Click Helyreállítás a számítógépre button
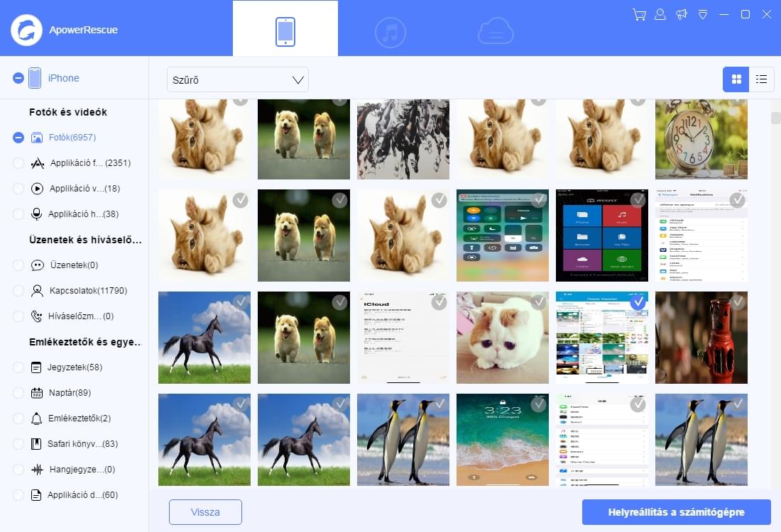The height and width of the screenshot is (532, 781). [676, 512]
